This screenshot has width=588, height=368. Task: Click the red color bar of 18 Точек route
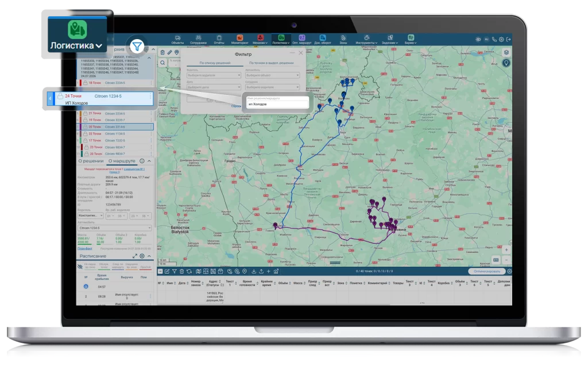[80, 83]
